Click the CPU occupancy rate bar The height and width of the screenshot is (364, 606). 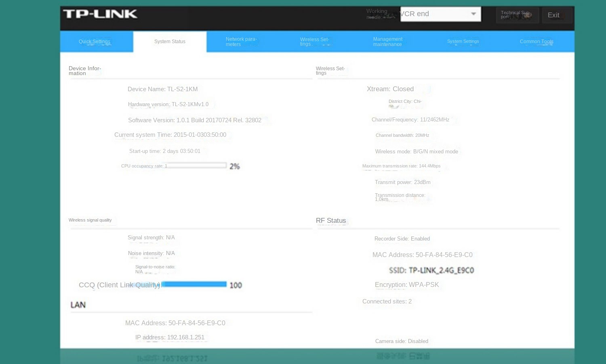(x=197, y=165)
